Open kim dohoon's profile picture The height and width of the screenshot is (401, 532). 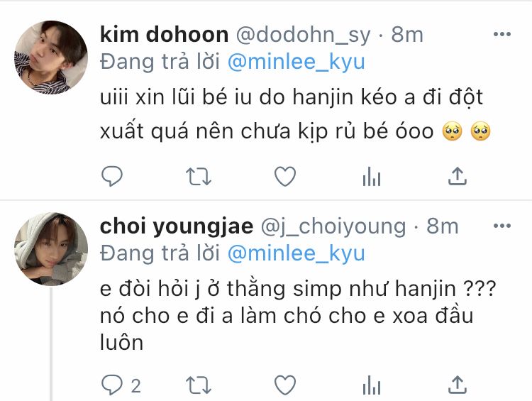51,57
